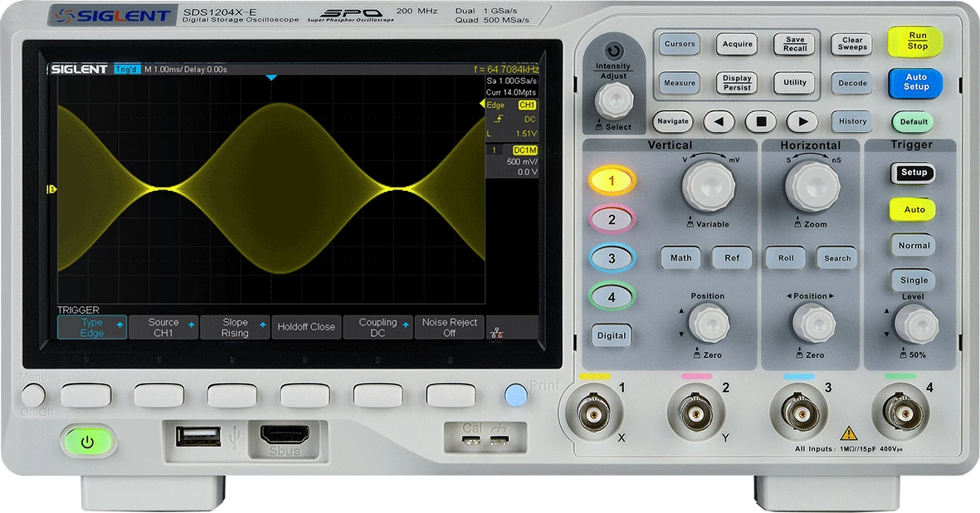Toggle the Run Stop button
Image resolution: width=980 pixels, height=513 pixels.
pos(916,41)
